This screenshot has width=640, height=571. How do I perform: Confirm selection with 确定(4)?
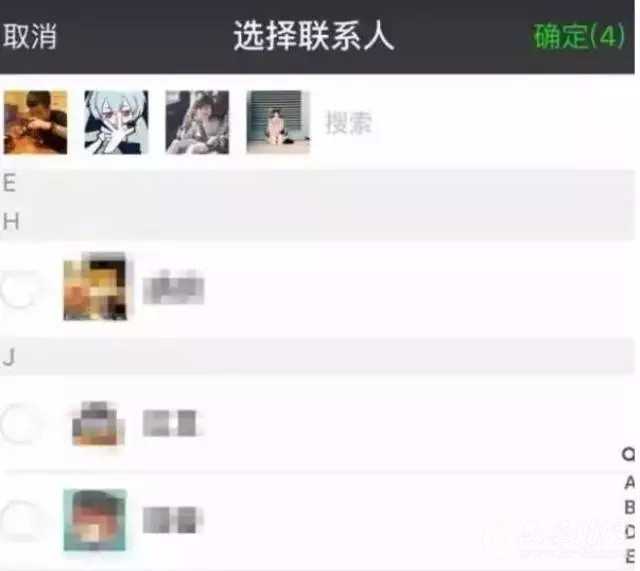(x=579, y=36)
